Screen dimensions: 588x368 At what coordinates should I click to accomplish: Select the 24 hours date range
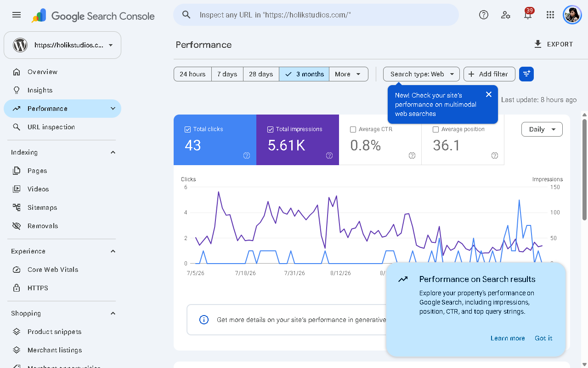pos(192,74)
